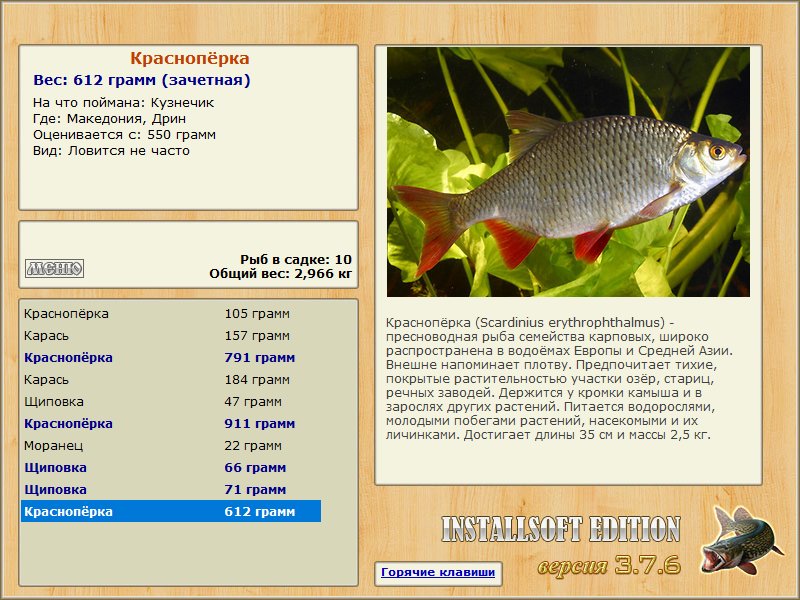Screen dimensions: 800x600
Task: Click the Рыб в садке: 10 text
Action: tap(296, 259)
